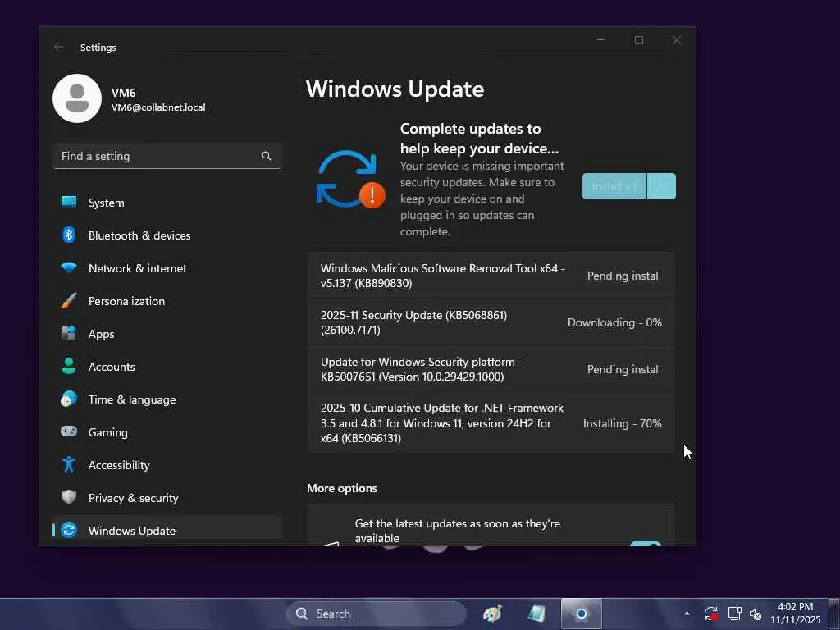Open Paint app from the taskbar
Viewport: 840px width, 630px height.
pos(492,614)
